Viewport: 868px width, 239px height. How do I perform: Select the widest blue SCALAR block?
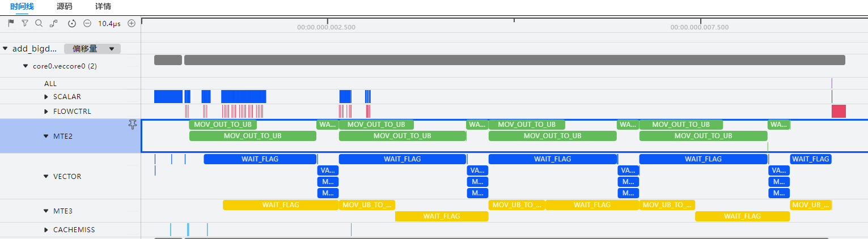tap(244, 96)
